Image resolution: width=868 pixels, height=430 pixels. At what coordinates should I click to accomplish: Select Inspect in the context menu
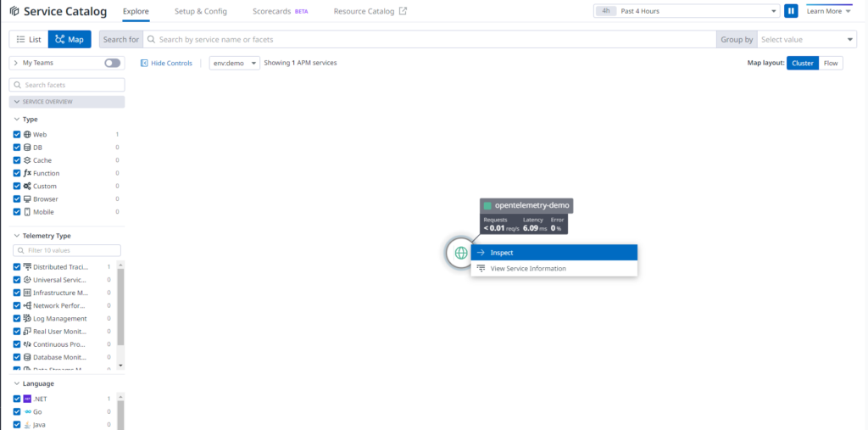click(x=554, y=253)
